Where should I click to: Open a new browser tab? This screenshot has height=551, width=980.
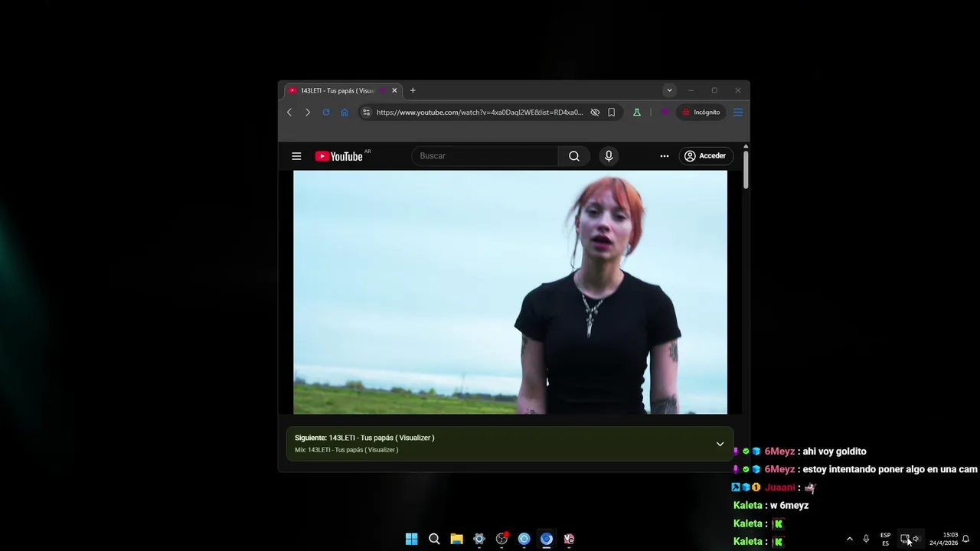tap(413, 90)
